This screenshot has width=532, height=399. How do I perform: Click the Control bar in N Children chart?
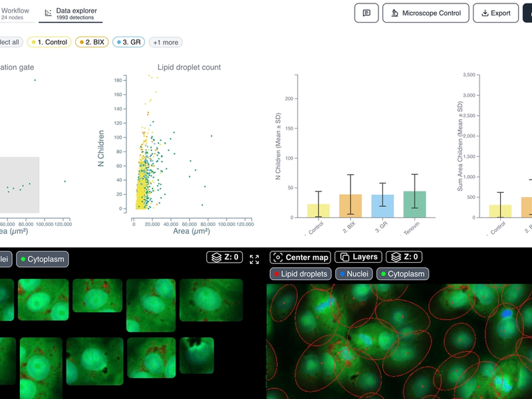point(319,211)
